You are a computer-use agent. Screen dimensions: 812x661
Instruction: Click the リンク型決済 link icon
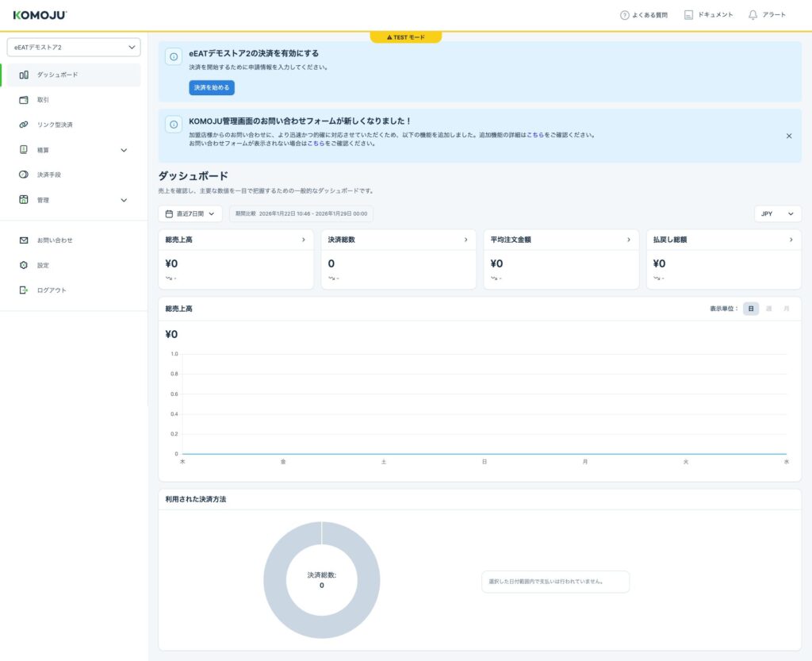pyautogui.click(x=24, y=125)
